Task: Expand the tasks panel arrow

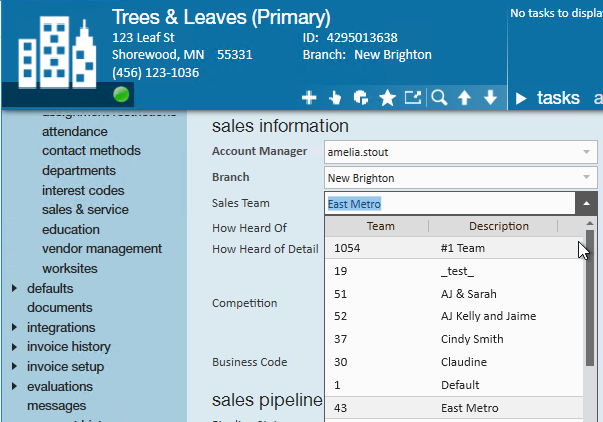Action: pyautogui.click(x=521, y=98)
